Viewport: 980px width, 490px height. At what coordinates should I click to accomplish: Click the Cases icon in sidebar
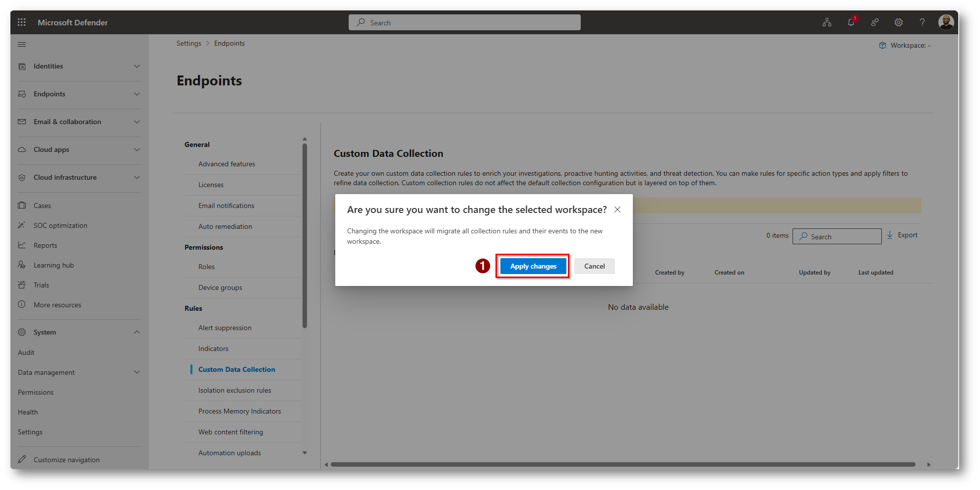point(22,206)
